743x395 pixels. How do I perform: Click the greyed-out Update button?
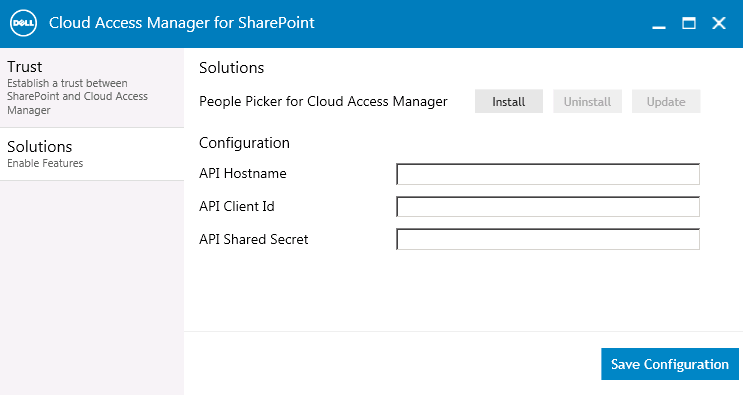tap(666, 101)
